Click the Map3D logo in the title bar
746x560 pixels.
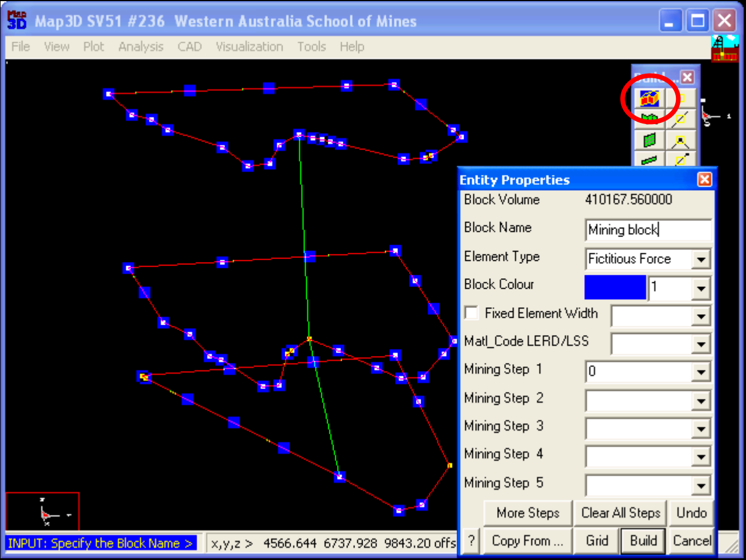pos(17,20)
